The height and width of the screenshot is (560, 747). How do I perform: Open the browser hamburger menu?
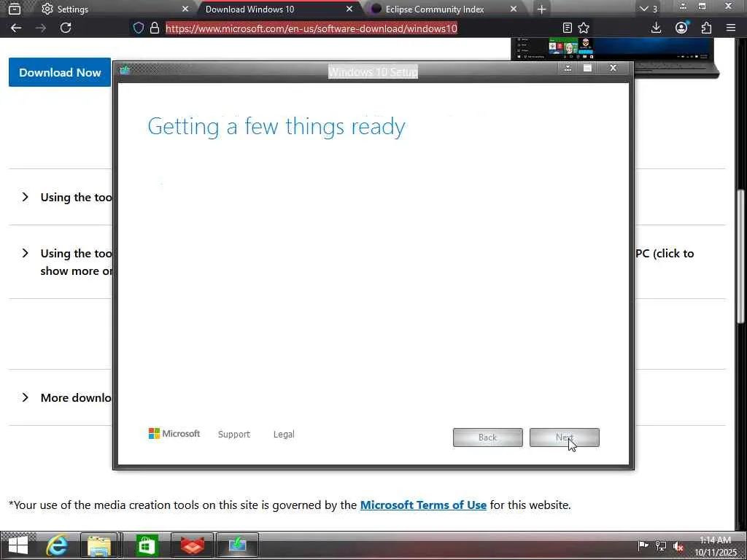(x=731, y=28)
